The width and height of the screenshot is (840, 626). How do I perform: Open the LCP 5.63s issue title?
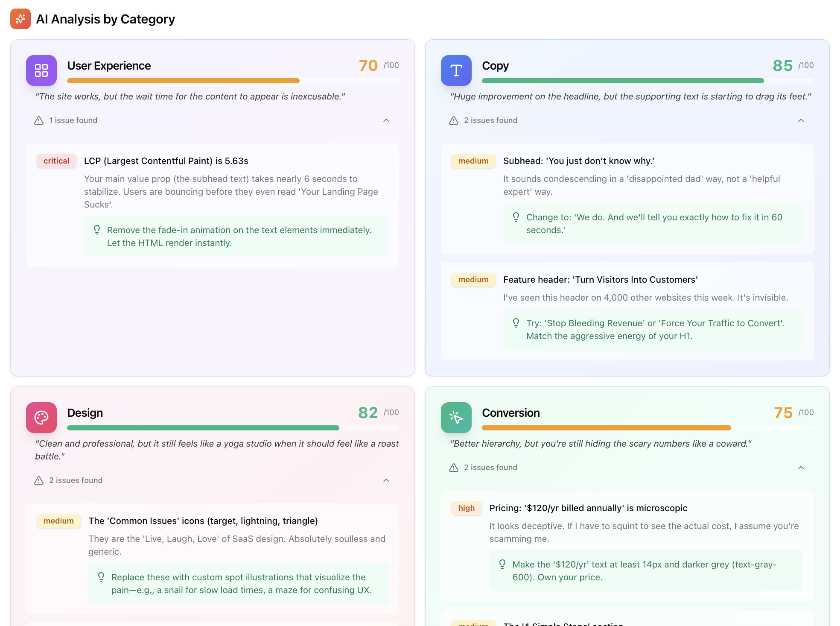tap(166, 161)
